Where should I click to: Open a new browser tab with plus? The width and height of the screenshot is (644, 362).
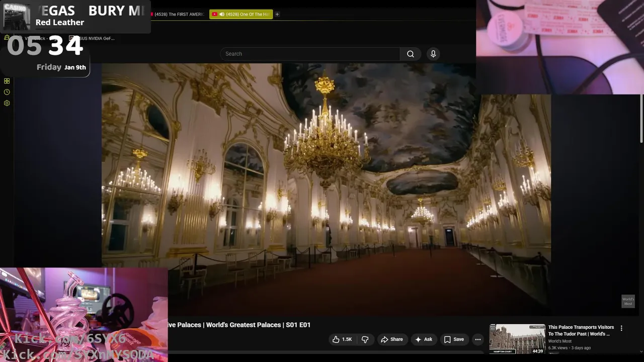tap(277, 14)
